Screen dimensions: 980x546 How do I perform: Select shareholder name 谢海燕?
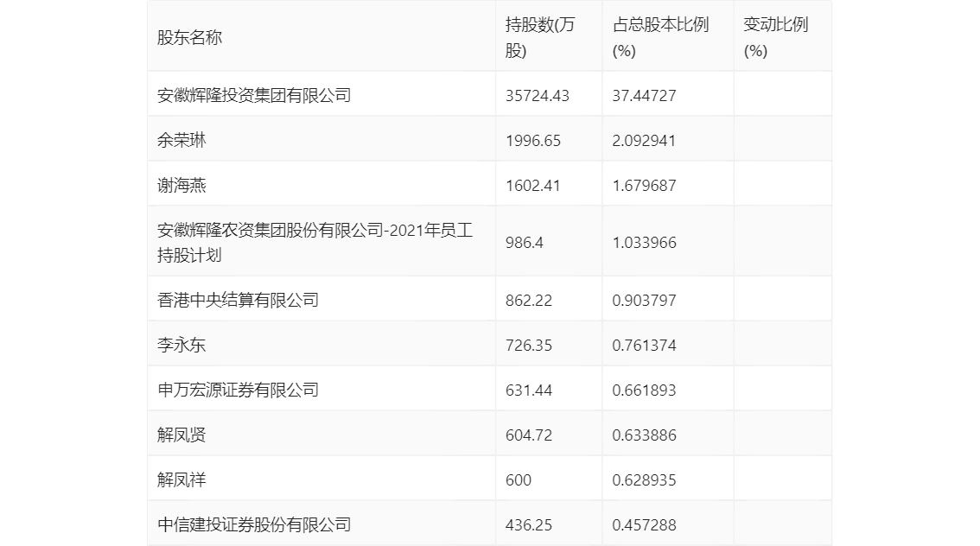(181, 186)
